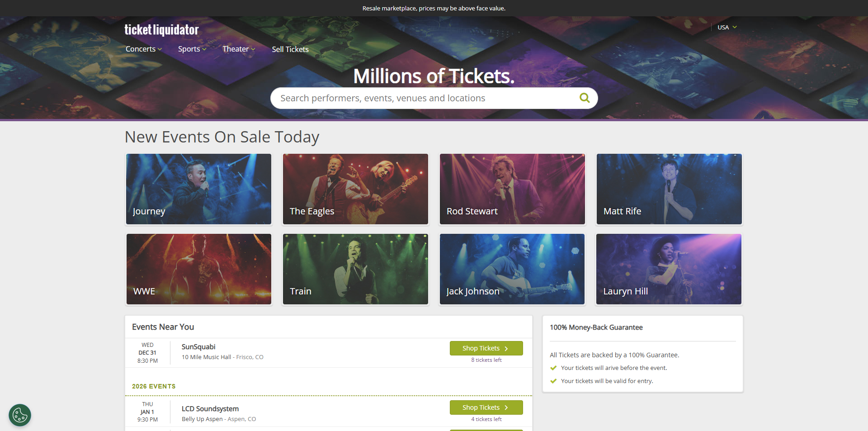The image size is (868, 431).
Task: Click 'All Tickets are backed by a 100% Guarantee' text
Action: pyautogui.click(x=614, y=355)
